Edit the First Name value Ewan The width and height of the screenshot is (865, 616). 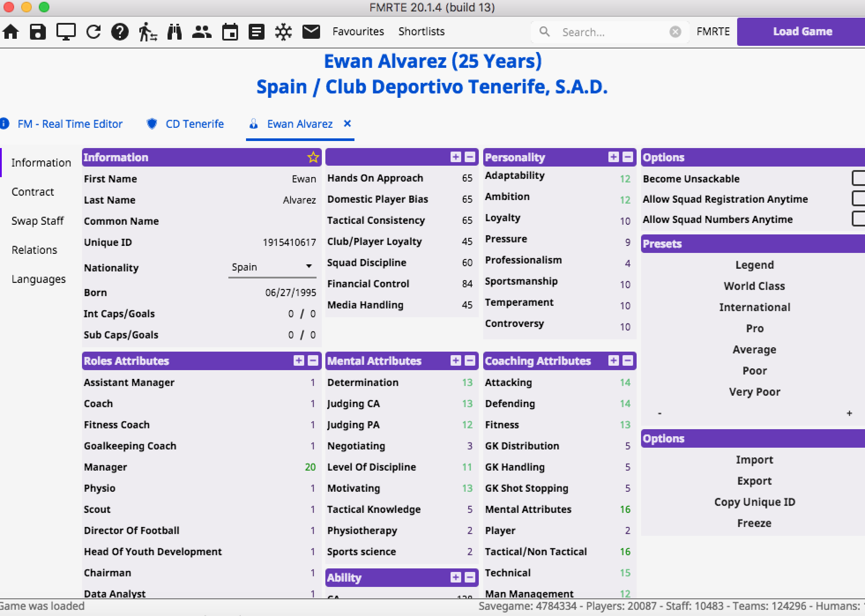click(304, 179)
